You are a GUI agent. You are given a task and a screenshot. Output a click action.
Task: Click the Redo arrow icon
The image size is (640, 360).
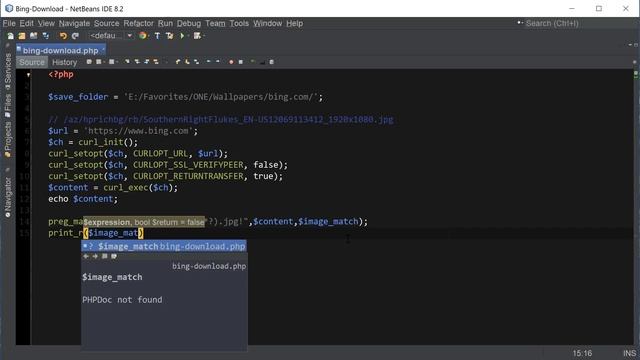[75, 36]
